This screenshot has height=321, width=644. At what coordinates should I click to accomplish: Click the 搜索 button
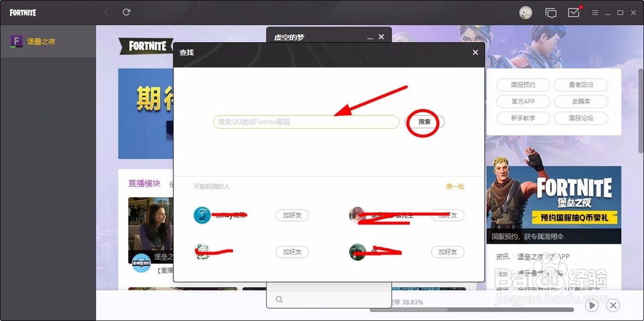click(x=424, y=122)
